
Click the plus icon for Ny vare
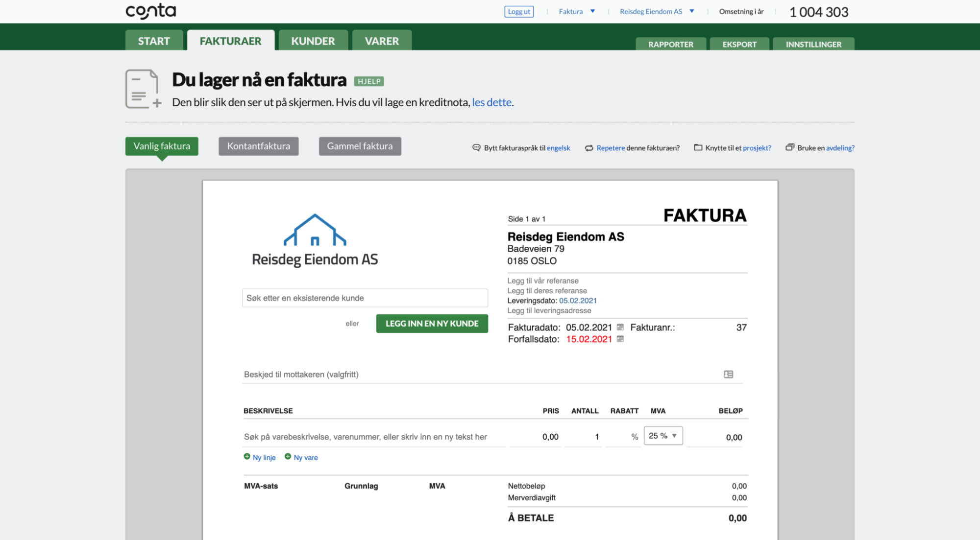[288, 456]
